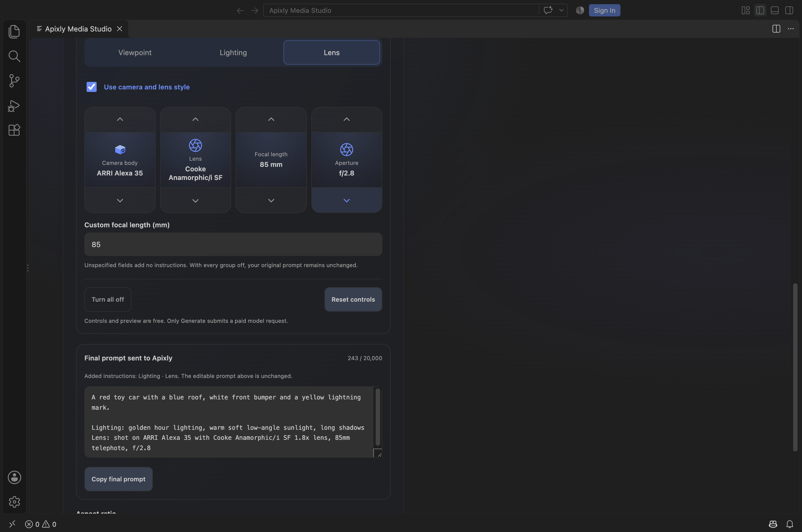802x532 pixels.
Task: Open the Search icon in activity bar
Action: 14,56
